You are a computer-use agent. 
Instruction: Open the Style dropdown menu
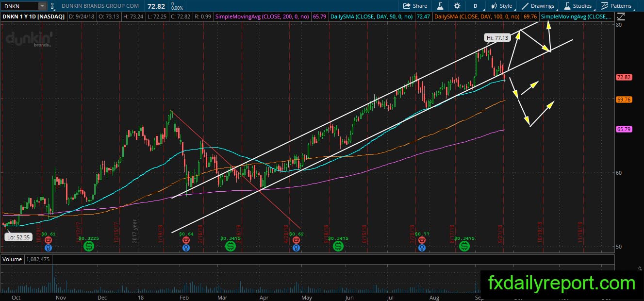point(502,6)
